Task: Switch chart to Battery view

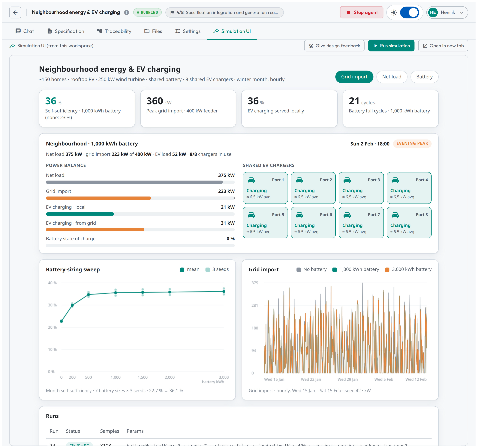Action: coord(425,77)
